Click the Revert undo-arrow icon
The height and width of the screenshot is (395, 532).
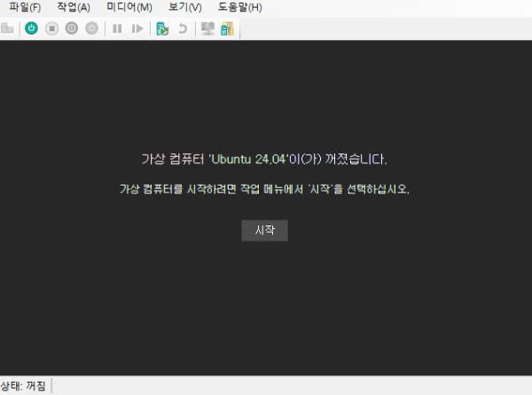tap(183, 28)
